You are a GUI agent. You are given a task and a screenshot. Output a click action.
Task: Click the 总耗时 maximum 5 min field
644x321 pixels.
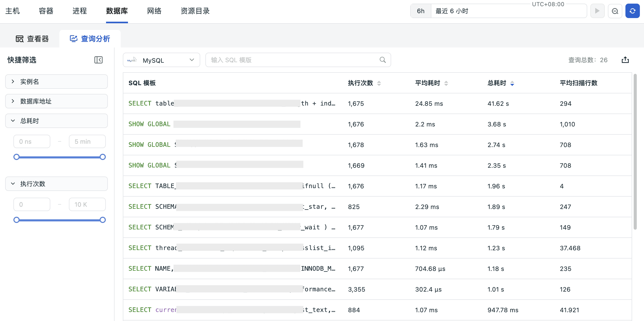87,141
